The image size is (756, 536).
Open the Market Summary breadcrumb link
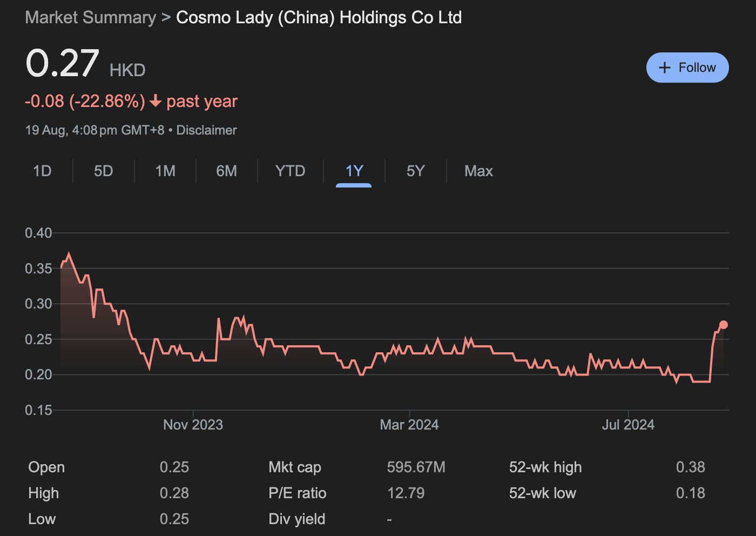tap(90, 17)
